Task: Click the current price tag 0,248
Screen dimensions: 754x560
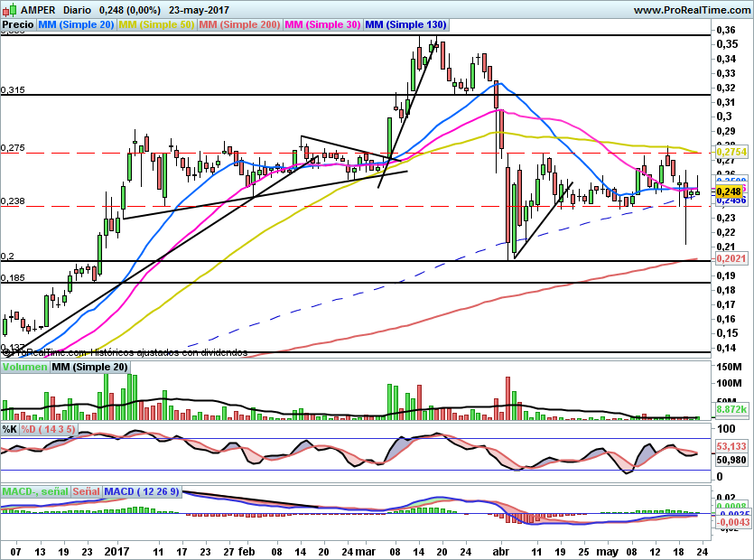Action: click(x=728, y=191)
